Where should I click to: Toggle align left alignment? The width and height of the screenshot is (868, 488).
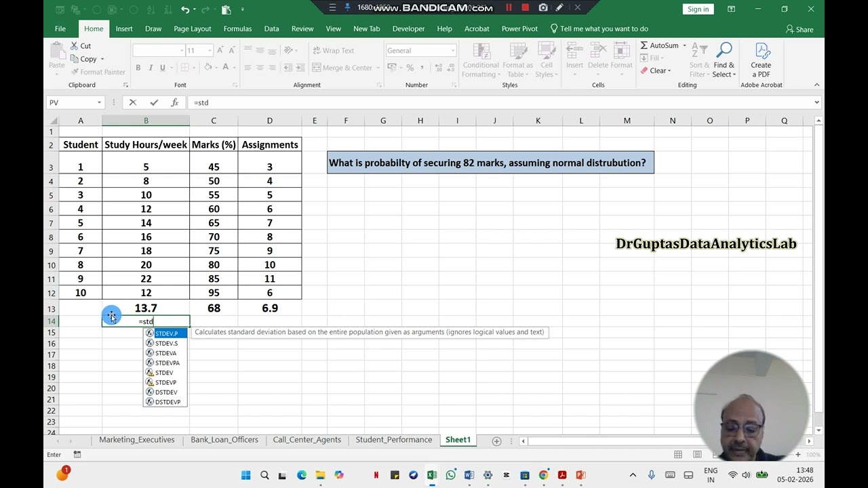click(248, 68)
